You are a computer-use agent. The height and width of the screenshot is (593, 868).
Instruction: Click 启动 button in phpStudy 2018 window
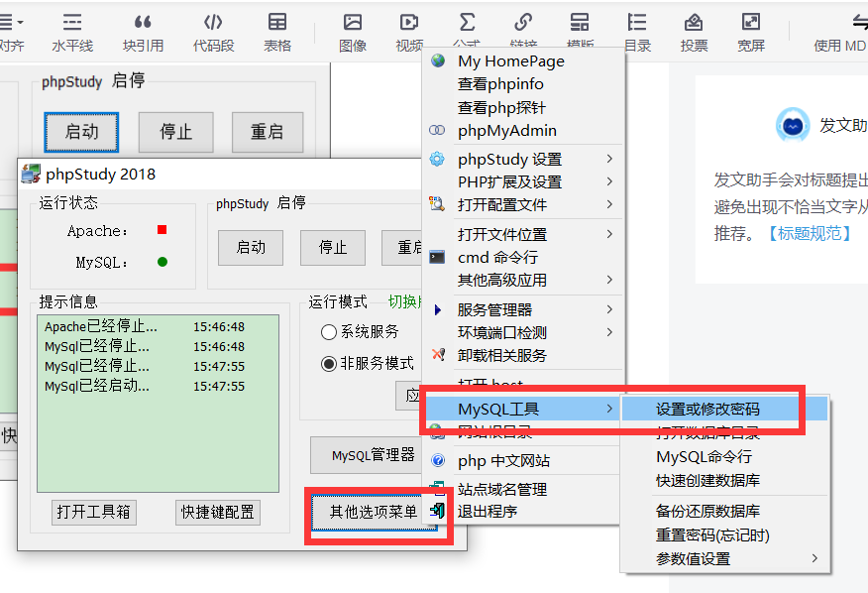tap(251, 248)
